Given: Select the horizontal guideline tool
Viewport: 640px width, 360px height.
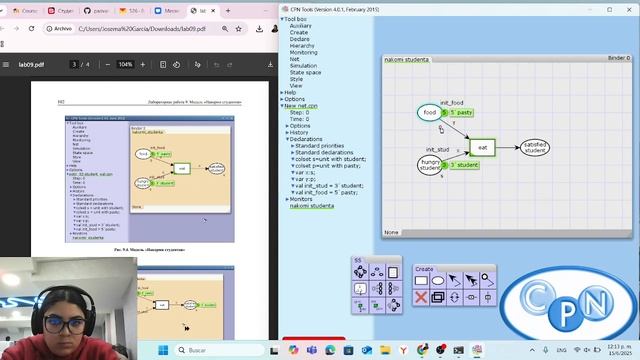Looking at the screenshot, I should tap(471, 297).
